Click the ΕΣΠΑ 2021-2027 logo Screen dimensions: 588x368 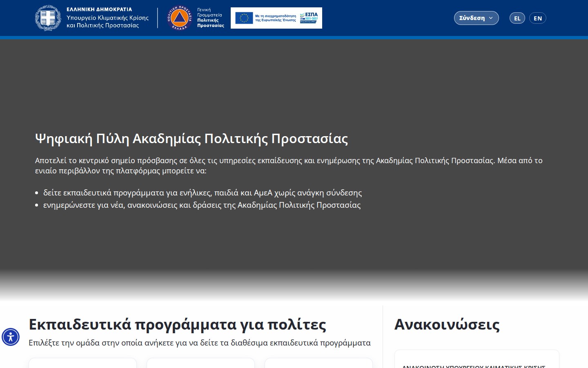click(309, 18)
